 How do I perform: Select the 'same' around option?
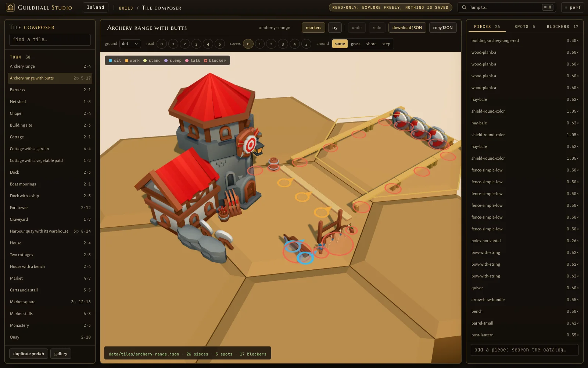click(340, 44)
